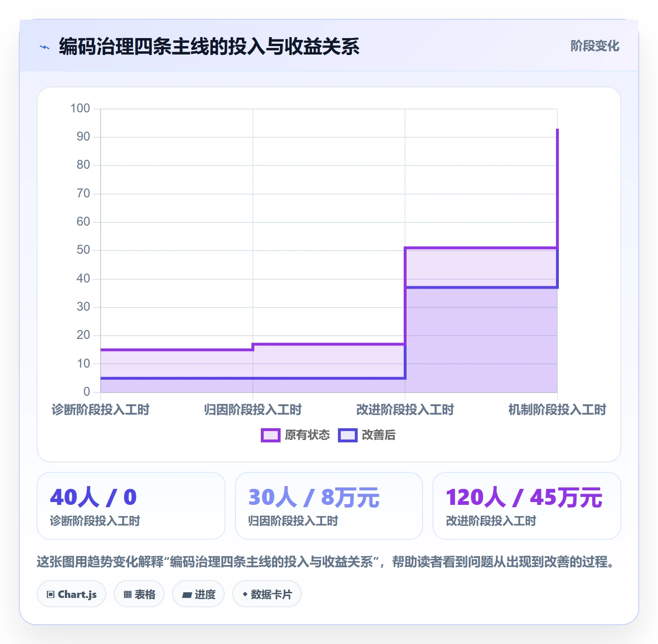The image size is (658, 644).
Task: Click x-axis label 机制阶段投入工时
Action: (x=557, y=410)
